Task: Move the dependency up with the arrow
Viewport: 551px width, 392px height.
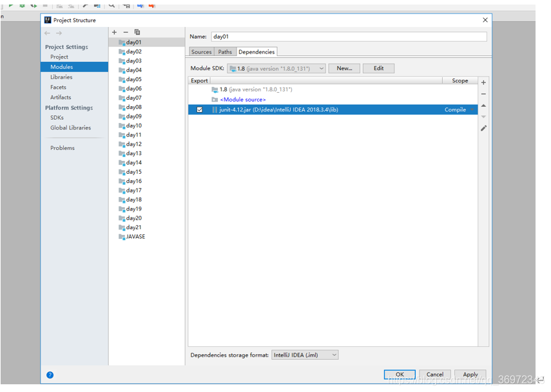Action: pos(483,106)
